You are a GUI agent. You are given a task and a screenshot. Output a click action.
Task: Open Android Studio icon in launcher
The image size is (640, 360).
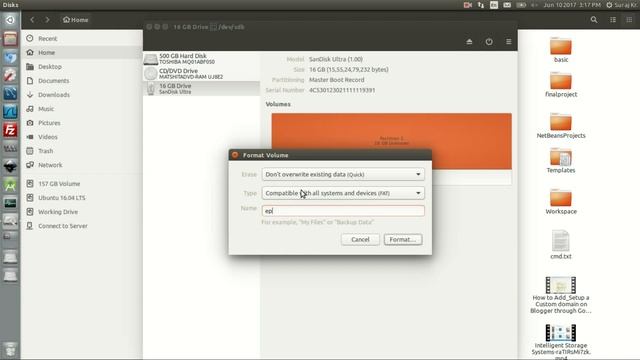click(10, 185)
